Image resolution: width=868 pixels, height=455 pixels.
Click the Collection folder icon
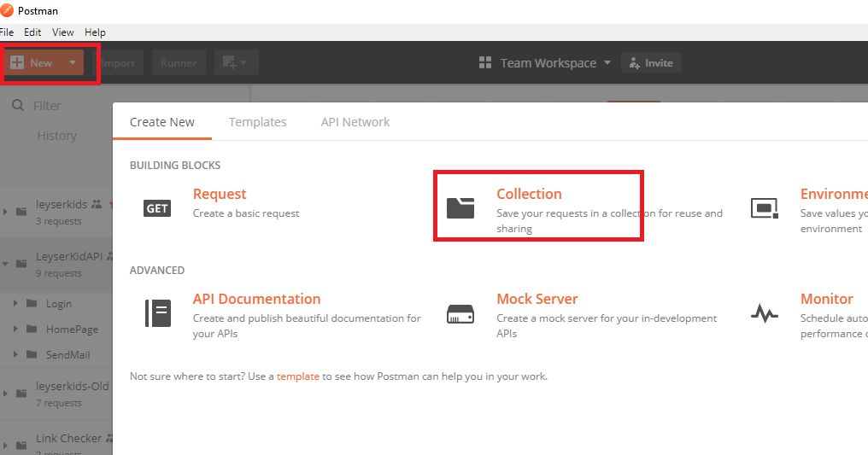pyautogui.click(x=460, y=208)
